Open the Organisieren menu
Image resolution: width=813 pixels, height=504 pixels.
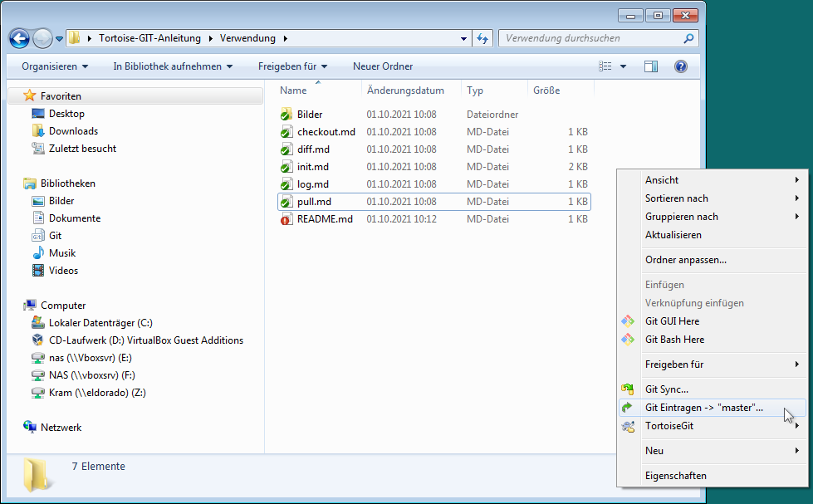55,66
